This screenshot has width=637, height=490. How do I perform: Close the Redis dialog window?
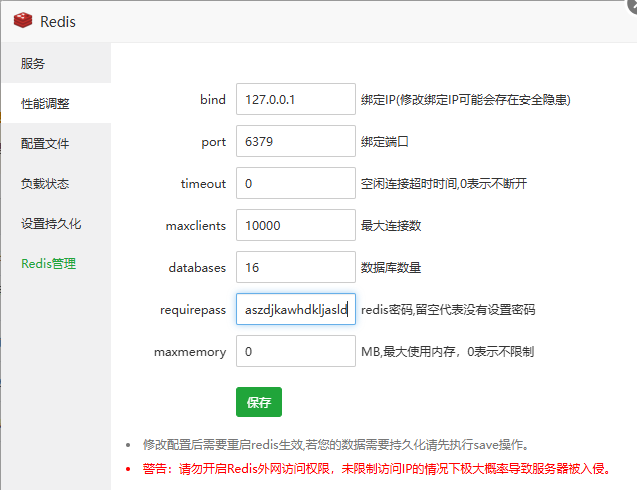click(632, 6)
